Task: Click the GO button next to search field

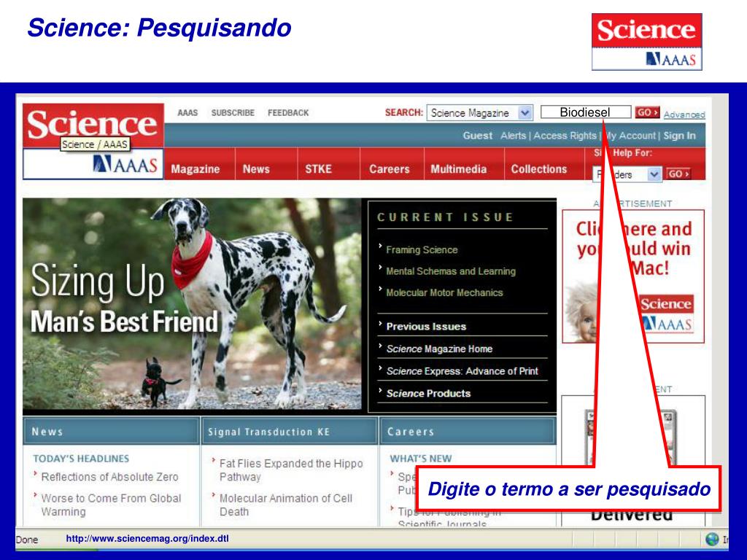Action: [648, 112]
